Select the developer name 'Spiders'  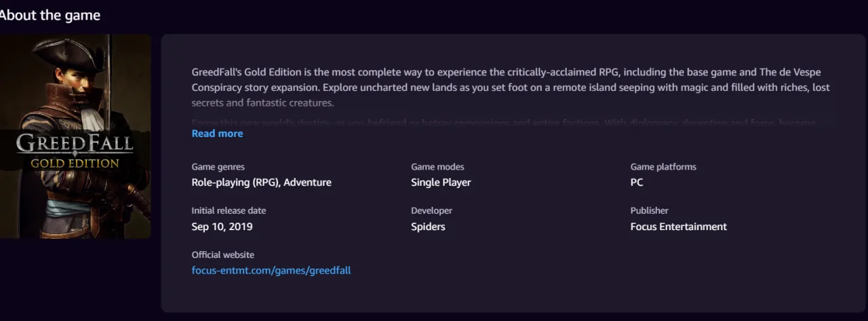tap(428, 227)
